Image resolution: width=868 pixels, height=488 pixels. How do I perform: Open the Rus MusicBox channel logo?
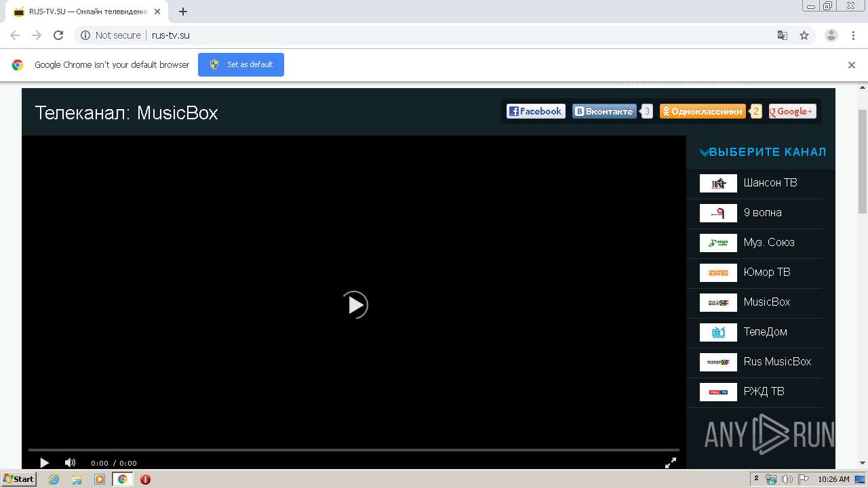[718, 362]
